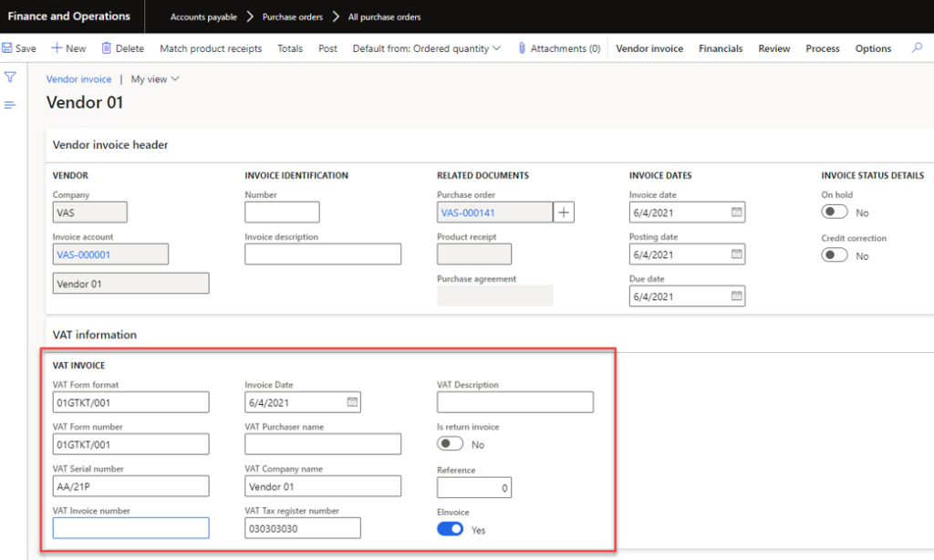Open the Financials tab
The image size is (934, 560).
721,48
